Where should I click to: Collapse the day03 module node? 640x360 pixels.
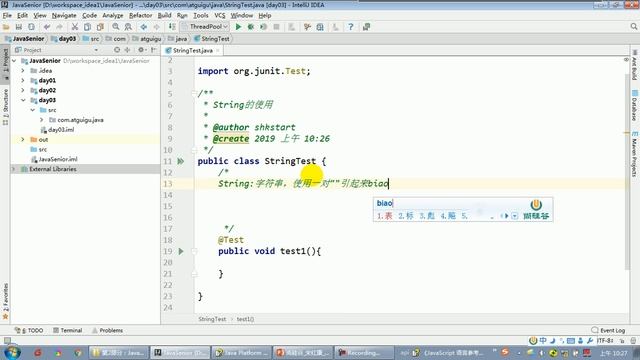click(x=23, y=100)
